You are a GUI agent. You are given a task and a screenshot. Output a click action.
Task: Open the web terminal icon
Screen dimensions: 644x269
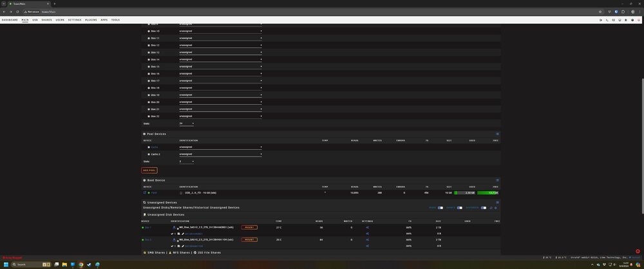point(607,20)
